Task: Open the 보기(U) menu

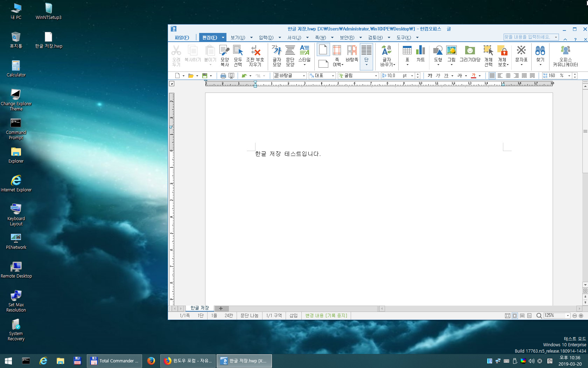Action: [x=238, y=38]
